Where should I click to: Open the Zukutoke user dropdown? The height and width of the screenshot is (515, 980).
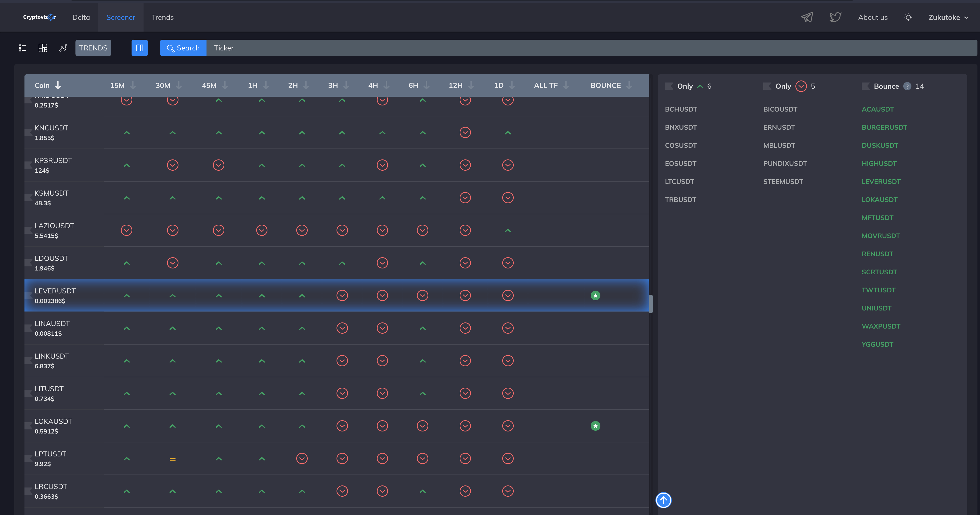(x=948, y=18)
